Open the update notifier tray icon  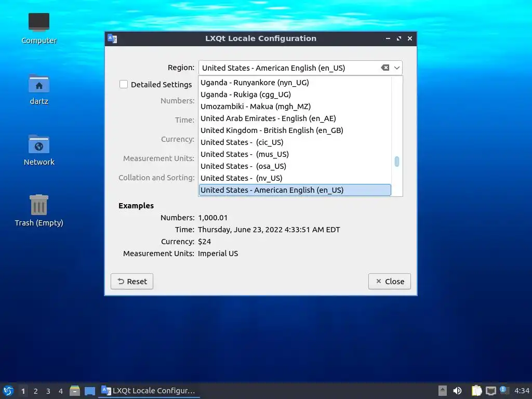tap(504, 391)
